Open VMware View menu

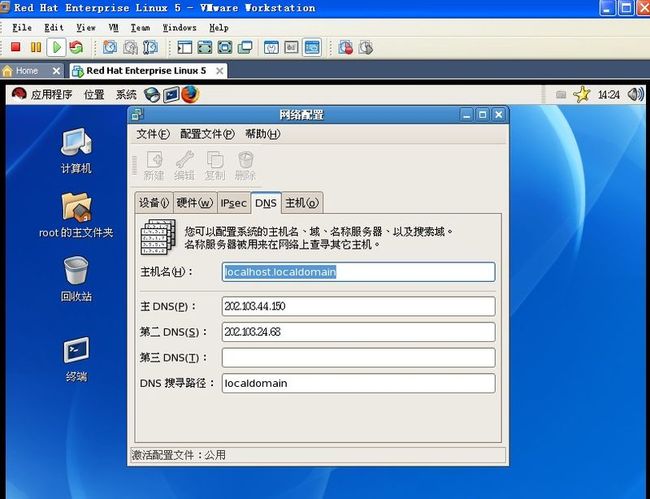click(86, 28)
